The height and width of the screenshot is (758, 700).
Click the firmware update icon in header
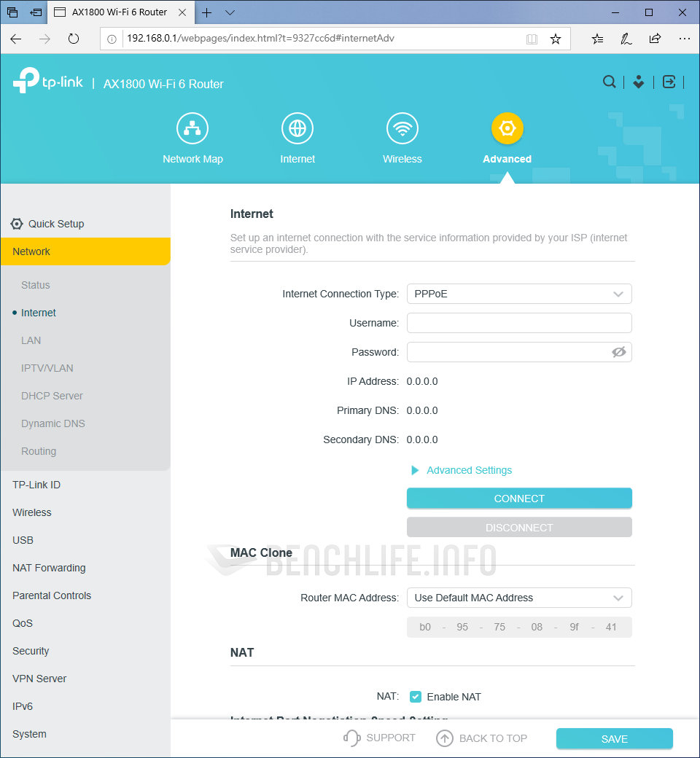tap(639, 82)
